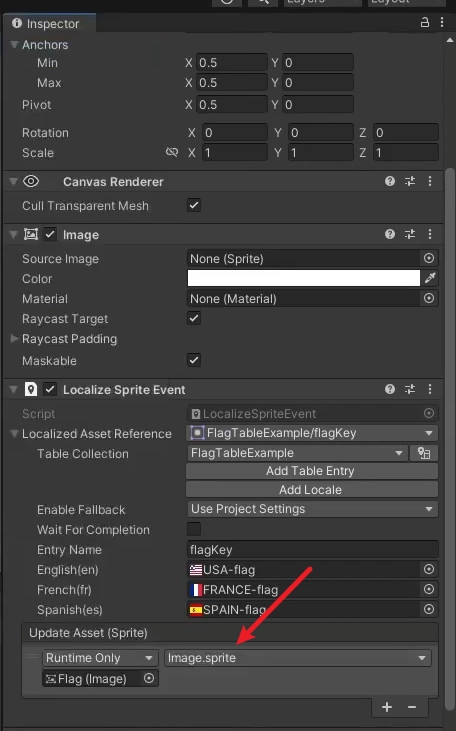Image resolution: width=456 pixels, height=731 pixels.
Task: Click the Add Locale button
Action: 312,490
